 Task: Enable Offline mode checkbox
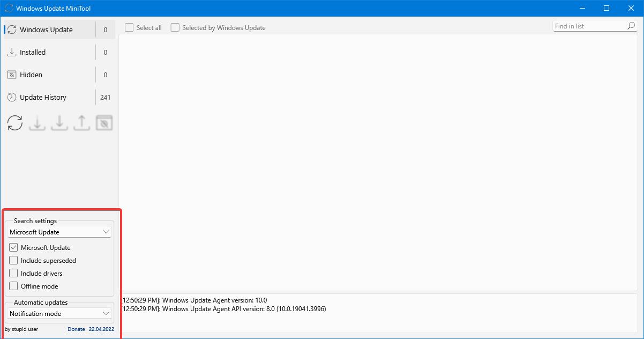click(x=13, y=286)
